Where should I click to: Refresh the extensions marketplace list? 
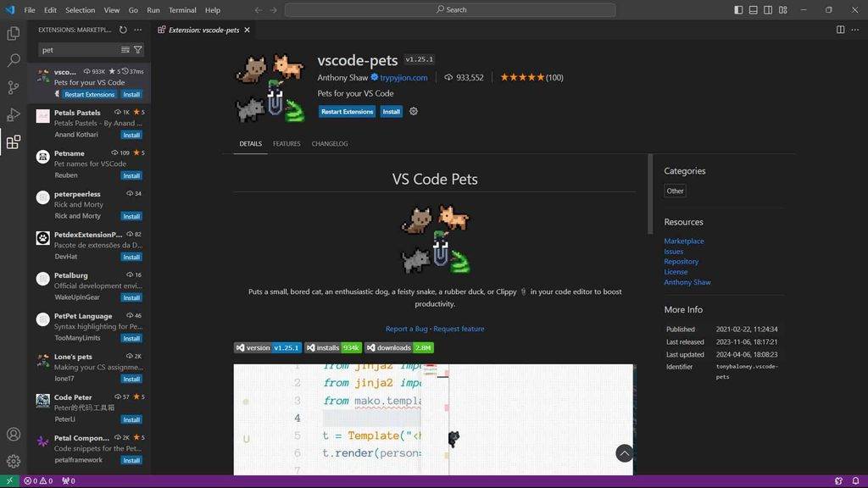tap(123, 30)
